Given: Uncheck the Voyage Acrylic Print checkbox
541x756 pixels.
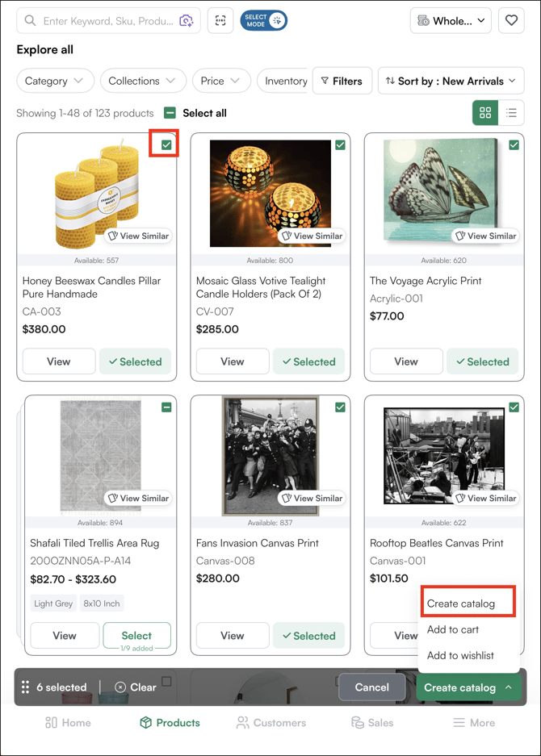Looking at the screenshot, I should (x=514, y=145).
